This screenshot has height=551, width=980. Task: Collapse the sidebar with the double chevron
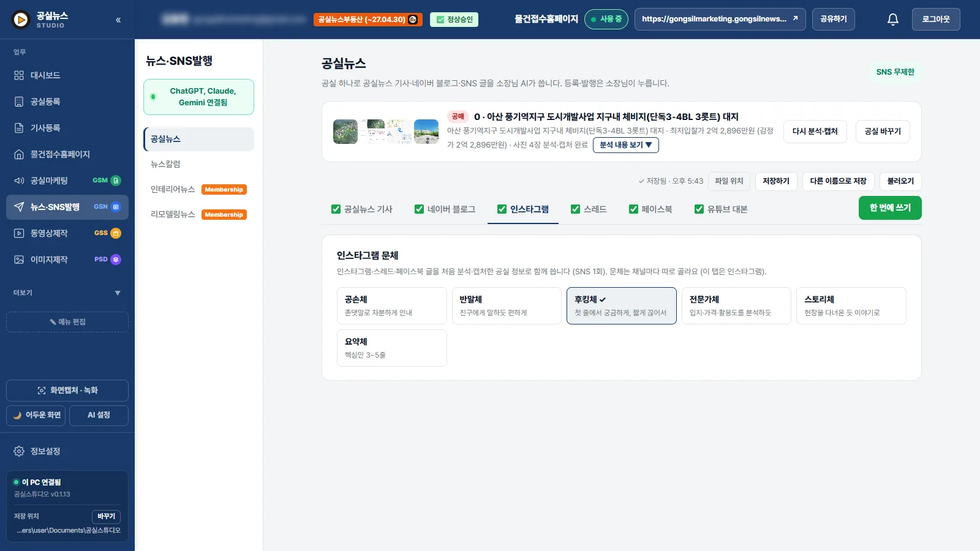coord(118,20)
